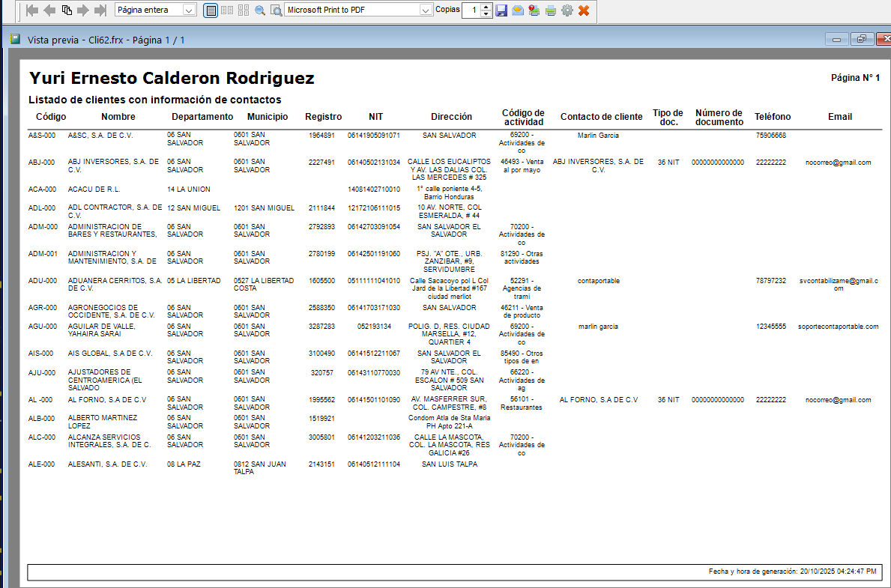The height and width of the screenshot is (588, 891).
Task: Click the Página N° 1 label
Action: (855, 77)
